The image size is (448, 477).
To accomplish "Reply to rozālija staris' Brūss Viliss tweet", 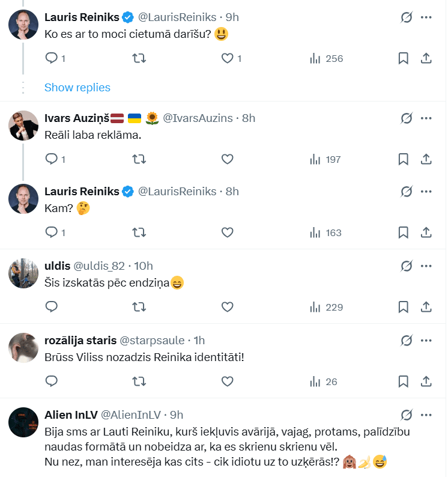I will point(52,381).
